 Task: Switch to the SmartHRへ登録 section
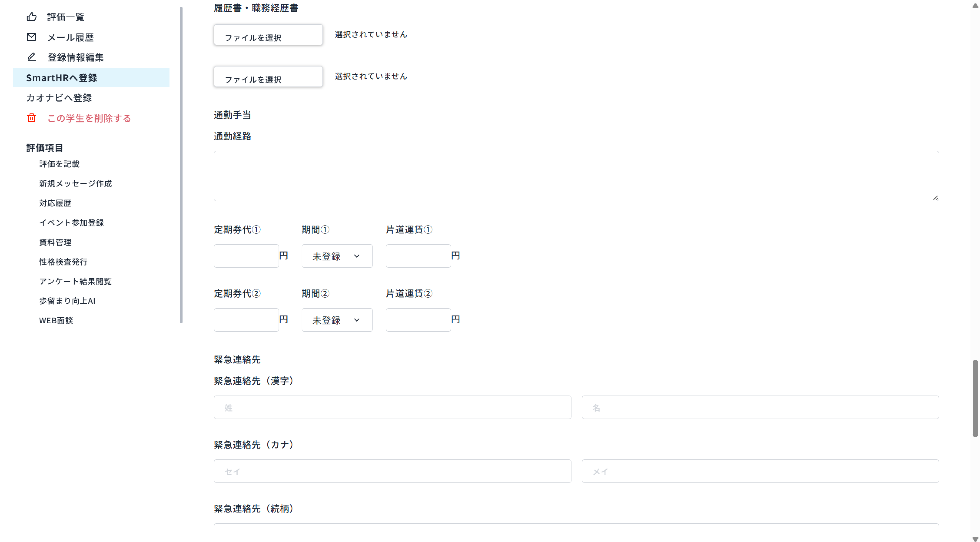(x=62, y=78)
